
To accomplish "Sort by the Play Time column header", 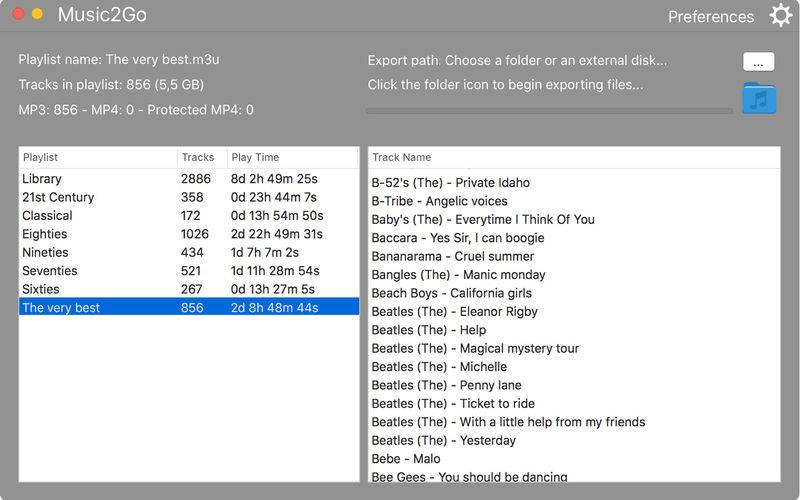I will (293, 157).
